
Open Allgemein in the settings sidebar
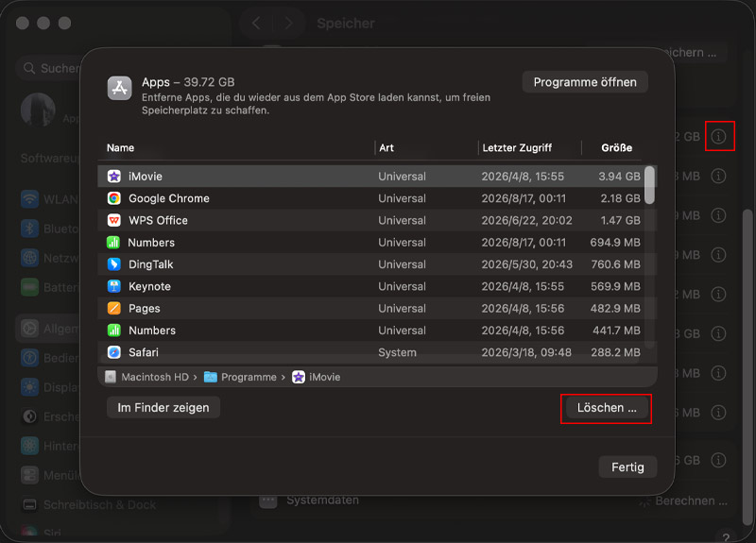(48, 329)
